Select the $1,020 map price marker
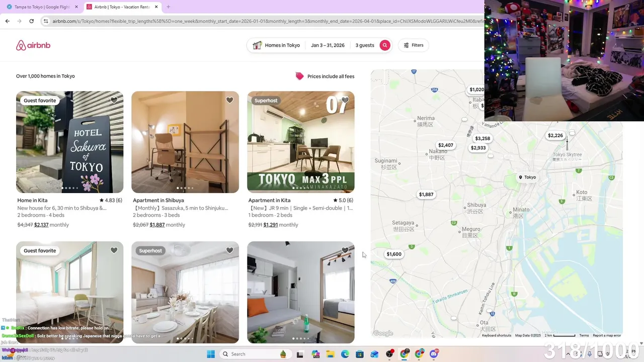 click(x=476, y=89)
